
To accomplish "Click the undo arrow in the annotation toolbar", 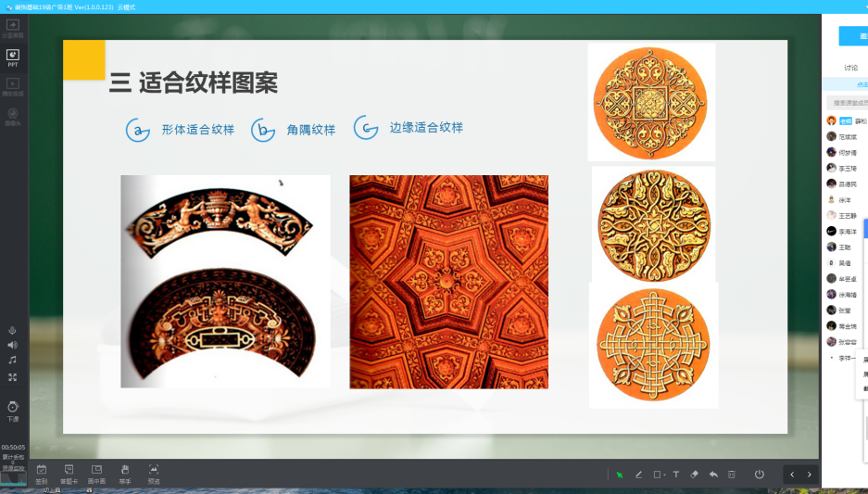I will point(713,475).
